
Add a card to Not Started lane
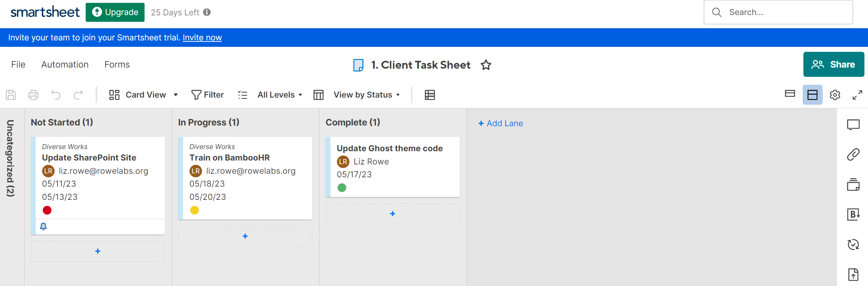(98, 251)
